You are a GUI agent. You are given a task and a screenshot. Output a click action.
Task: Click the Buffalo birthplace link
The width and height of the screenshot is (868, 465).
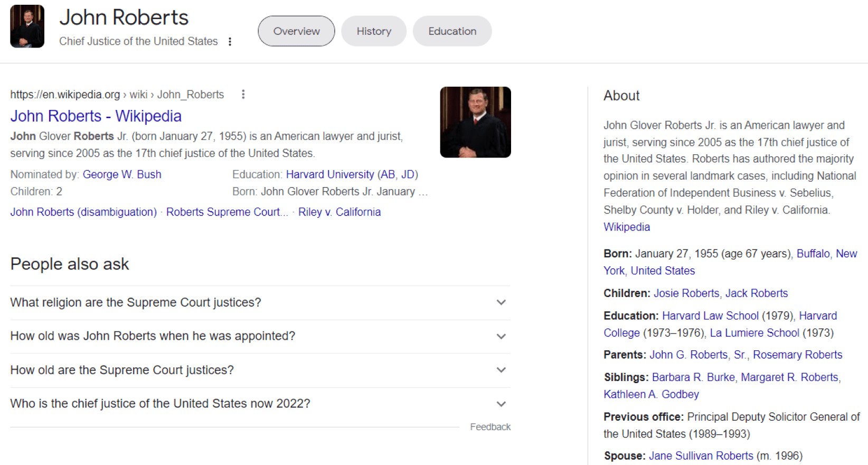813,254
